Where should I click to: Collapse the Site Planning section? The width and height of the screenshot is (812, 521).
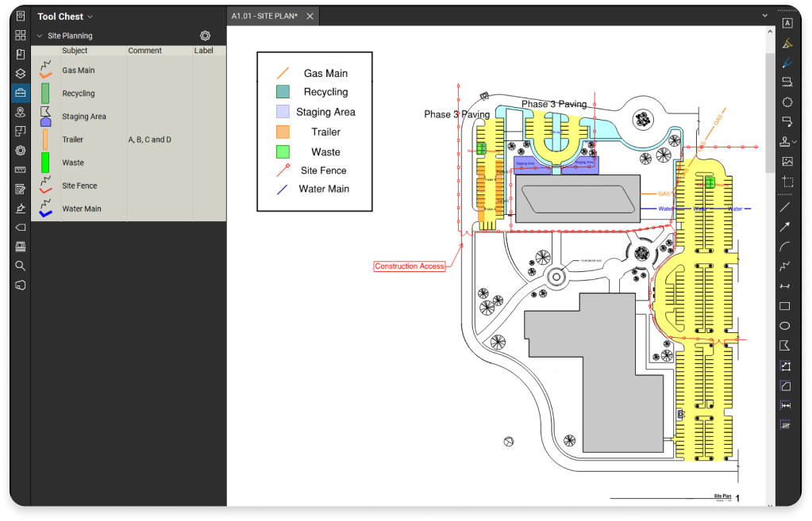[39, 35]
